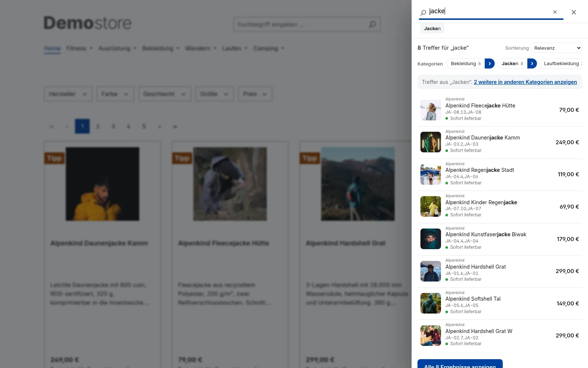Select the 'Jacken' suggestion chip
Screen dimensions: 588x368
[x=432, y=28]
